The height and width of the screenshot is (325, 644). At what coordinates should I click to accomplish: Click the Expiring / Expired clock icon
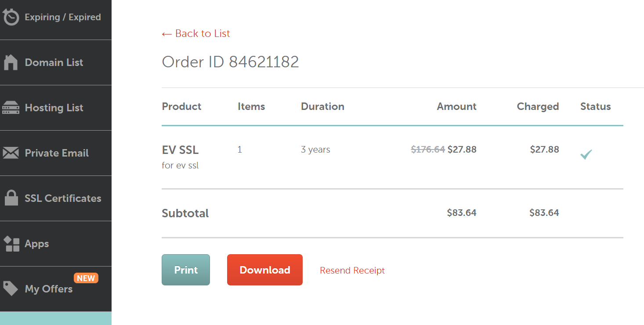(x=11, y=17)
